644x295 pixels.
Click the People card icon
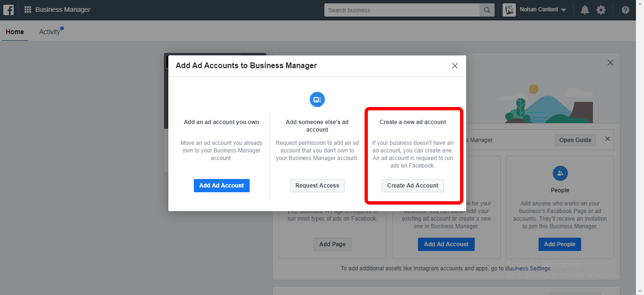click(560, 173)
